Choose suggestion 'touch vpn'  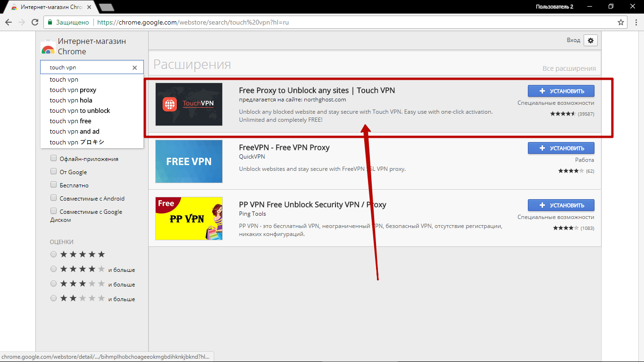92,80
